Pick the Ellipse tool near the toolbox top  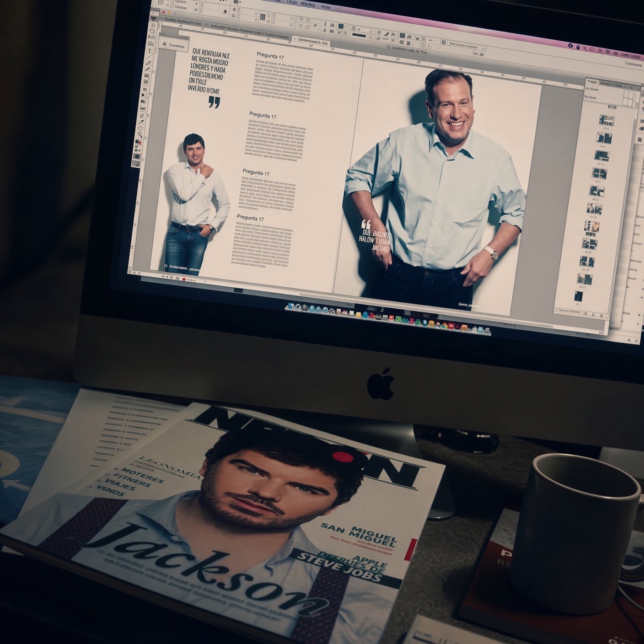click(x=152, y=31)
